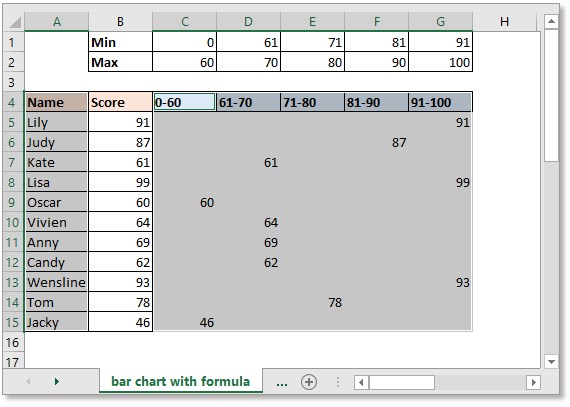Click the horizontal scrollbar thumb
Screen dimensions: 570x407
(402, 382)
